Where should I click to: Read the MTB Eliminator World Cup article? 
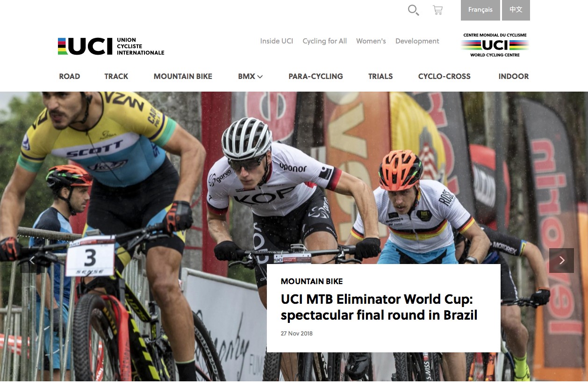pos(379,307)
